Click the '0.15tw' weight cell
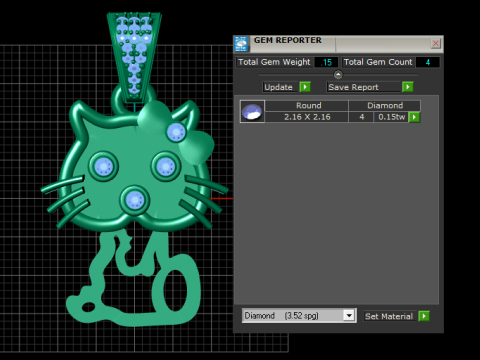This screenshot has width=480, height=360. 391,117
